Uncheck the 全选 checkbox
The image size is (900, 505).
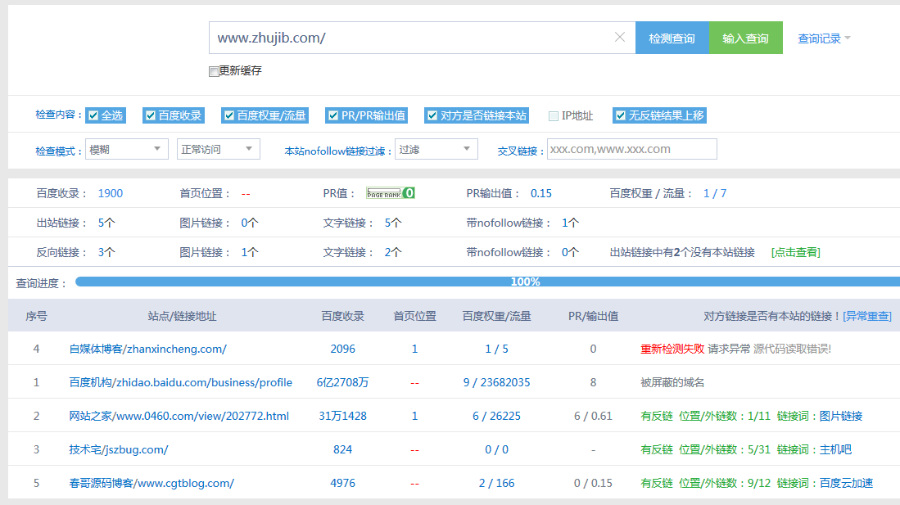[92, 115]
